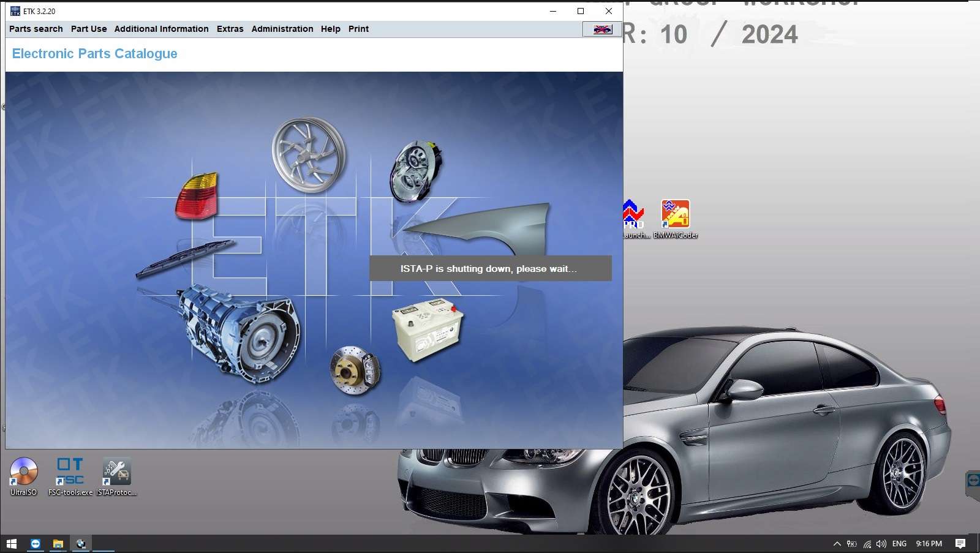Click the TeamViewer taskbar icon
This screenshot has width=980, height=553.
click(36, 544)
